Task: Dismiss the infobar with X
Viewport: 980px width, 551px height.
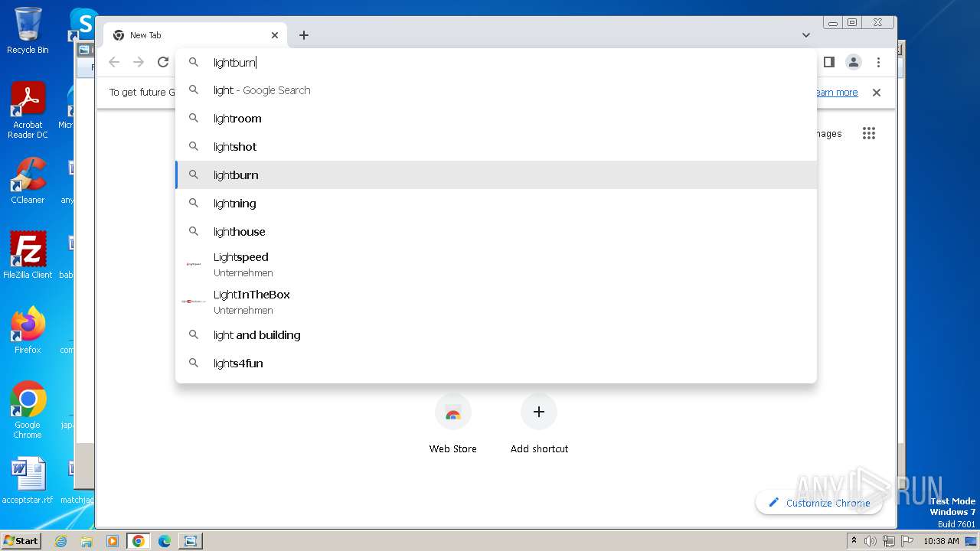Action: (x=877, y=93)
